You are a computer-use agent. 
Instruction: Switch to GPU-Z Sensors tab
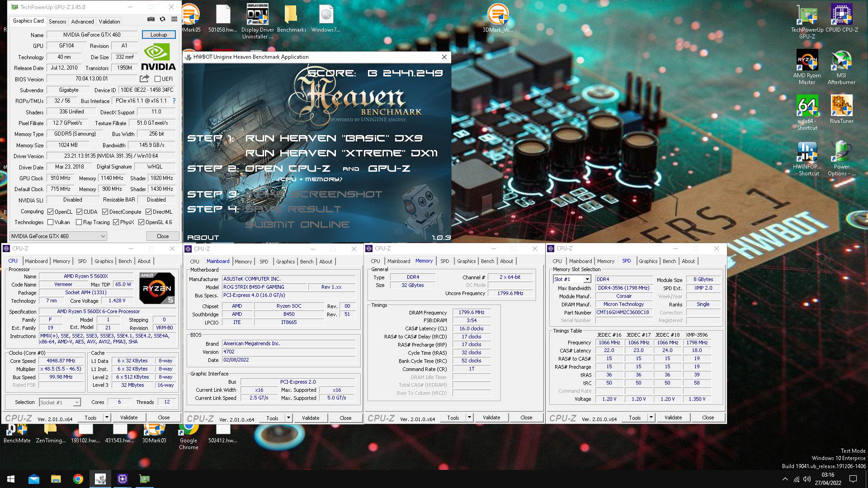point(57,21)
